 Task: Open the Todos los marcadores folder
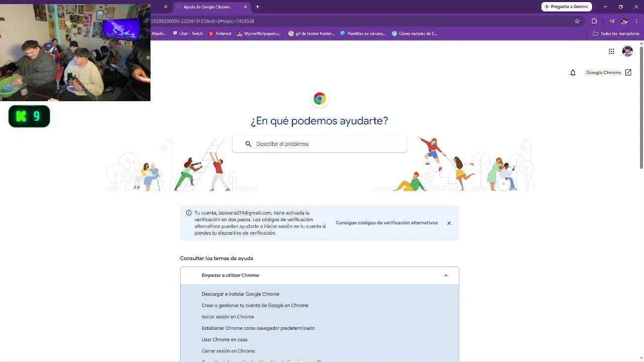pos(616,34)
